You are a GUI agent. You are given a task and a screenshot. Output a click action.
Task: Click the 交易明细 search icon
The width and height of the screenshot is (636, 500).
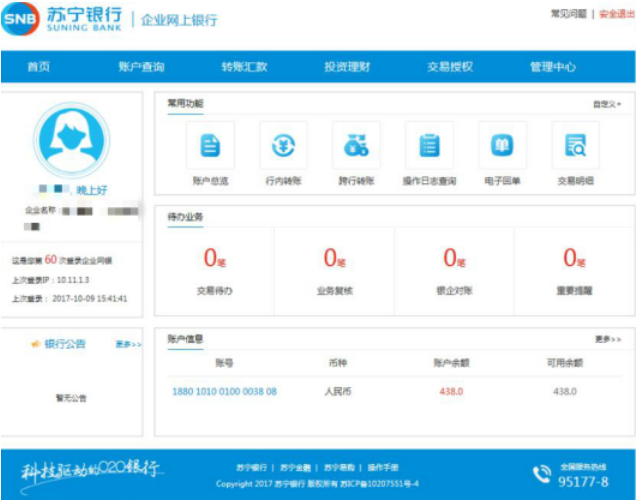575,146
